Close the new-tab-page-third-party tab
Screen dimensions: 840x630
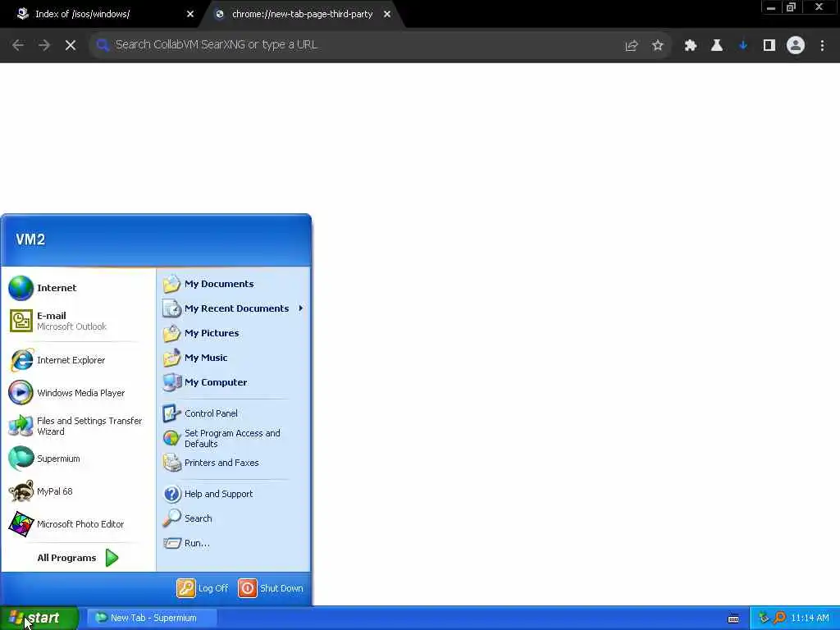pos(387,15)
